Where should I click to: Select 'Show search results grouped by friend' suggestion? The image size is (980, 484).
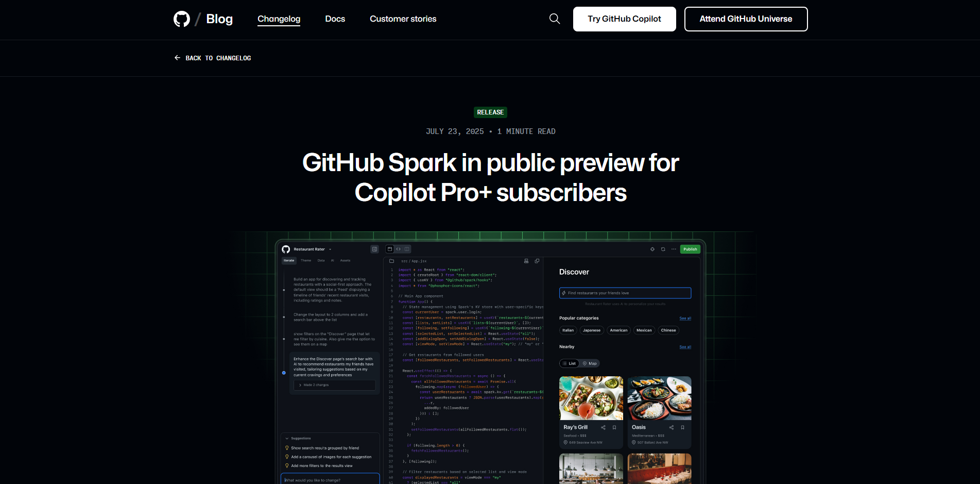point(325,448)
